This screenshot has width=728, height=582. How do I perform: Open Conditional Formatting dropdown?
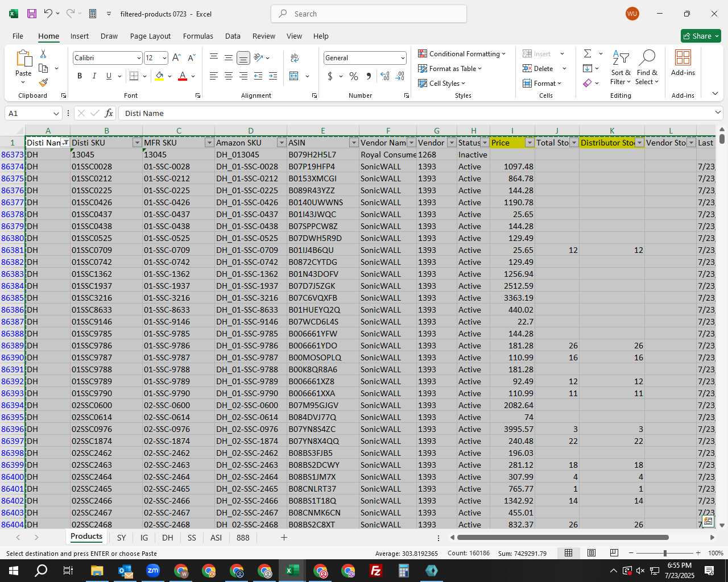462,53
